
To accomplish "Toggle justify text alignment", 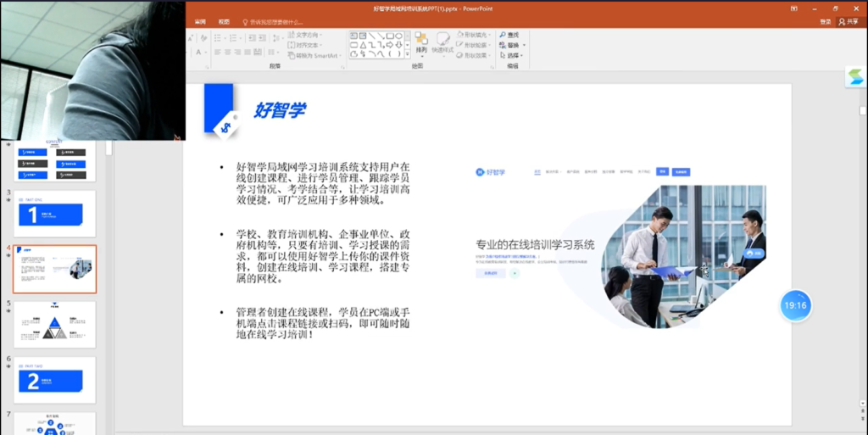I will click(x=248, y=52).
